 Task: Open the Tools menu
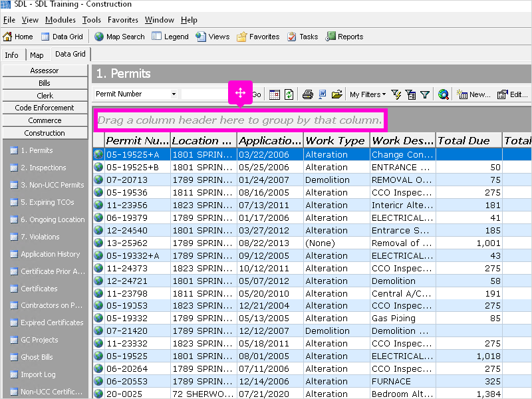point(92,20)
